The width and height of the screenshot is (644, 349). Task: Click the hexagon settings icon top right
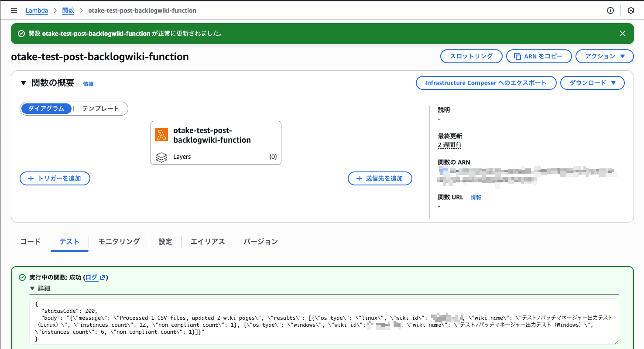point(630,10)
